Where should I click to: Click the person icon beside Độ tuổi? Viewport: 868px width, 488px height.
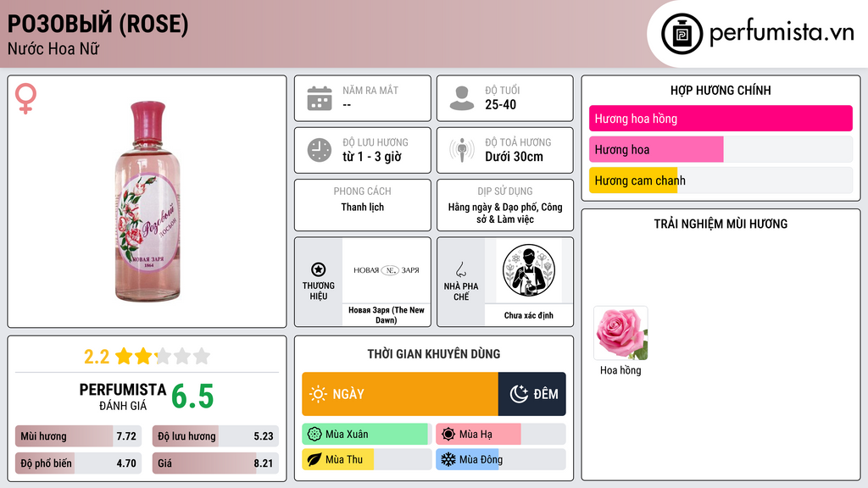click(462, 98)
